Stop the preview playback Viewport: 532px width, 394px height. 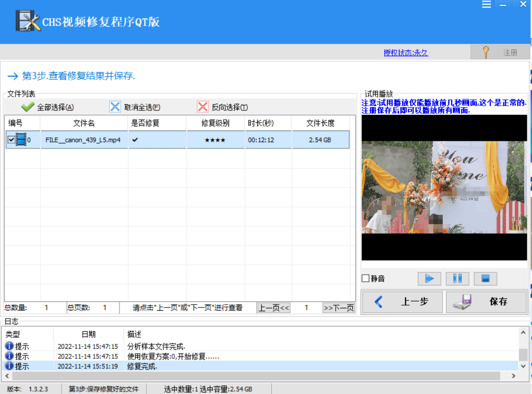tap(486, 279)
